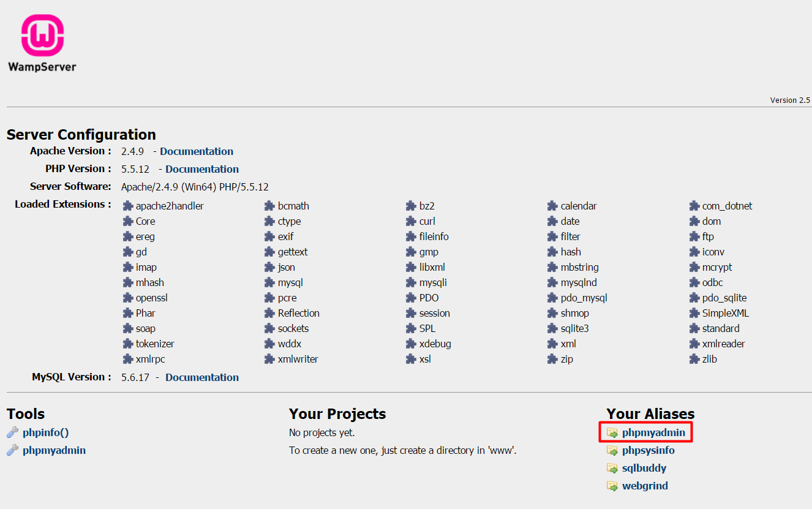812x509 pixels.
Task: Click wrench icon beside phpmyadmin tool
Action: [12, 450]
